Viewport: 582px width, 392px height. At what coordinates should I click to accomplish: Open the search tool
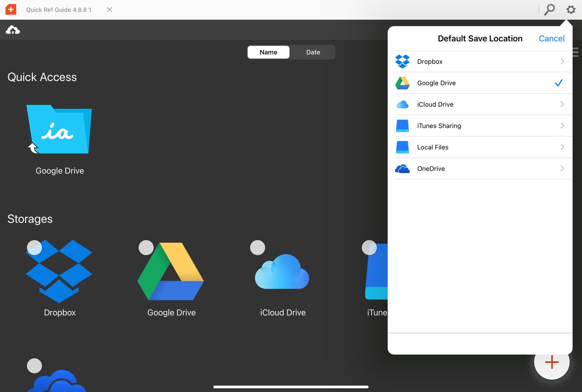pos(550,9)
